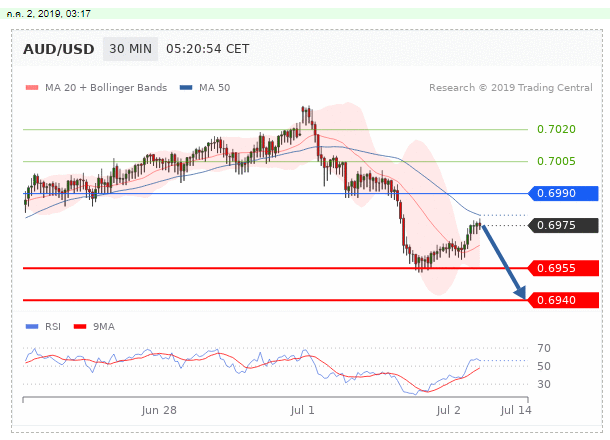Click the 0.7020 resistance level label
This screenshot has width=610, height=440.
(556, 129)
